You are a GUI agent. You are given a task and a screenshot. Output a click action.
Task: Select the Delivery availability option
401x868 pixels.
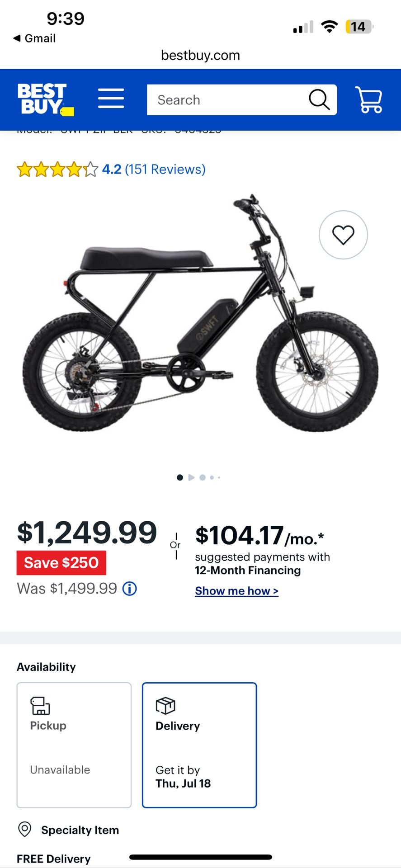(x=199, y=745)
